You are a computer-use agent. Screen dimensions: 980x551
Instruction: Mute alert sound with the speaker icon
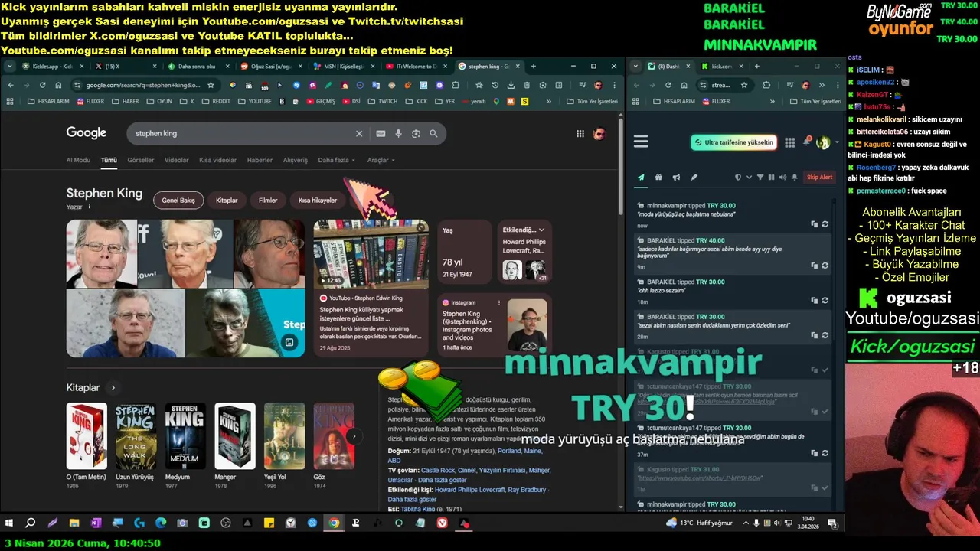click(x=782, y=178)
